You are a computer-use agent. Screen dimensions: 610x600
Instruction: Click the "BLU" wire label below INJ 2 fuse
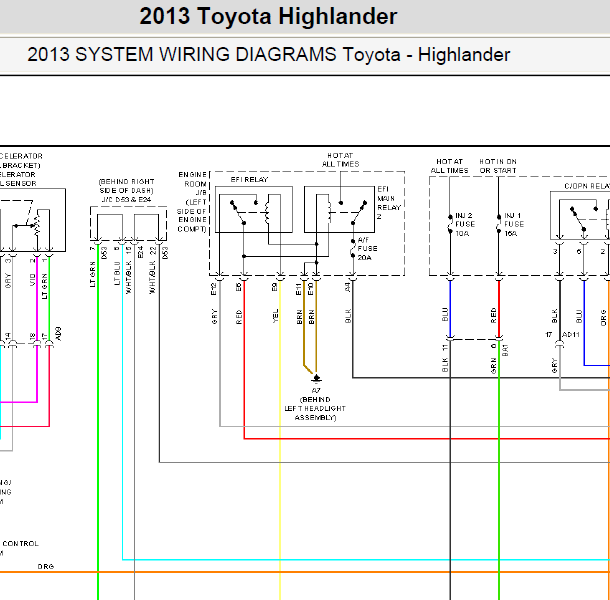pos(445,314)
